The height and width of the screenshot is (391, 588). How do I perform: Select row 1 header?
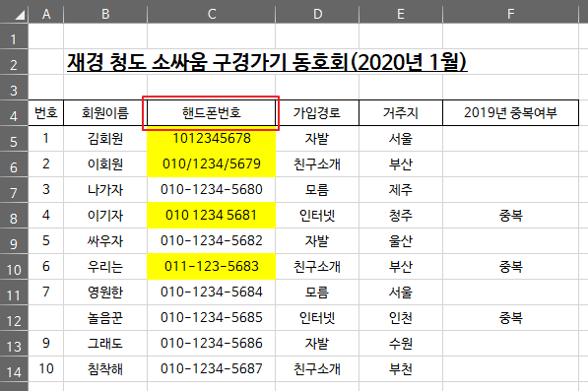[14, 37]
